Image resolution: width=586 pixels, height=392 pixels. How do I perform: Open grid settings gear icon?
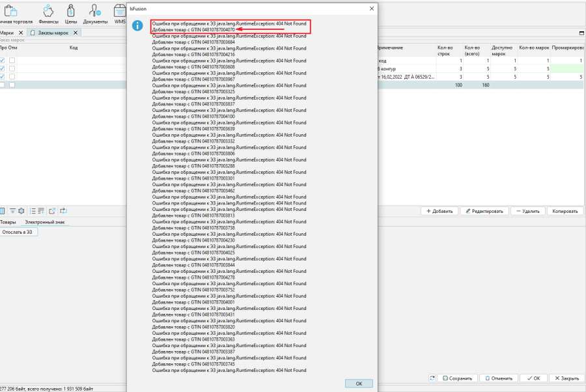click(21, 211)
